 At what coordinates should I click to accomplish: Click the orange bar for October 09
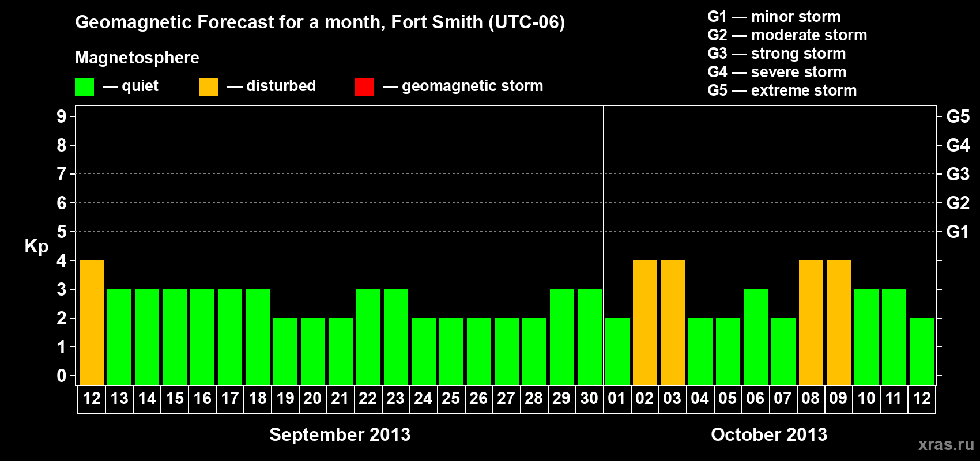839,323
